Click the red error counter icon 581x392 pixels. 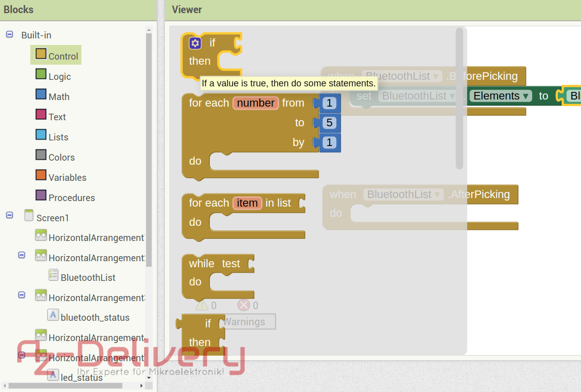[x=243, y=306]
